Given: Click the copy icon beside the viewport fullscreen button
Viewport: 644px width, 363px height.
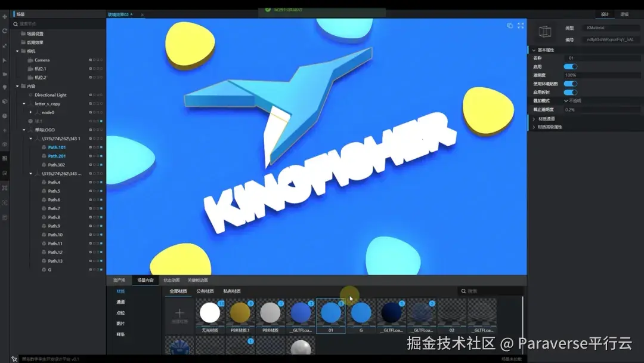Looking at the screenshot, I should pos(510,26).
